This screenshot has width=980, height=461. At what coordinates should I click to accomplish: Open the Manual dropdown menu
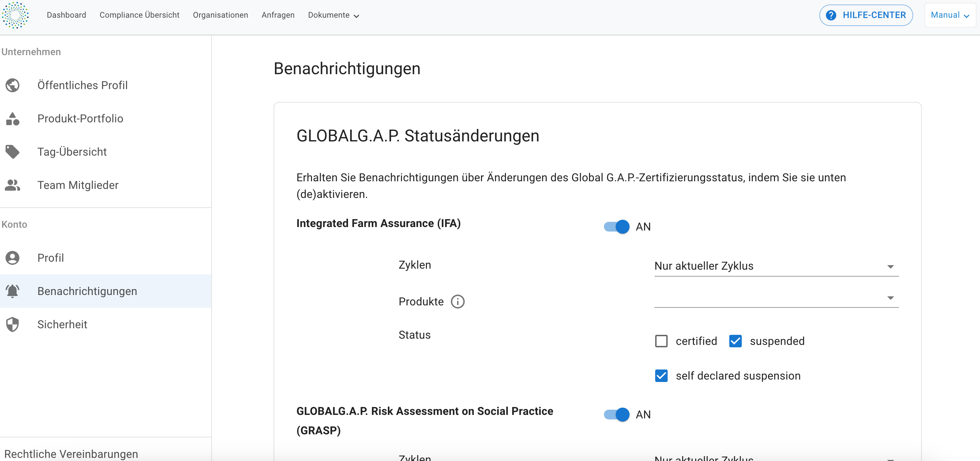point(950,15)
